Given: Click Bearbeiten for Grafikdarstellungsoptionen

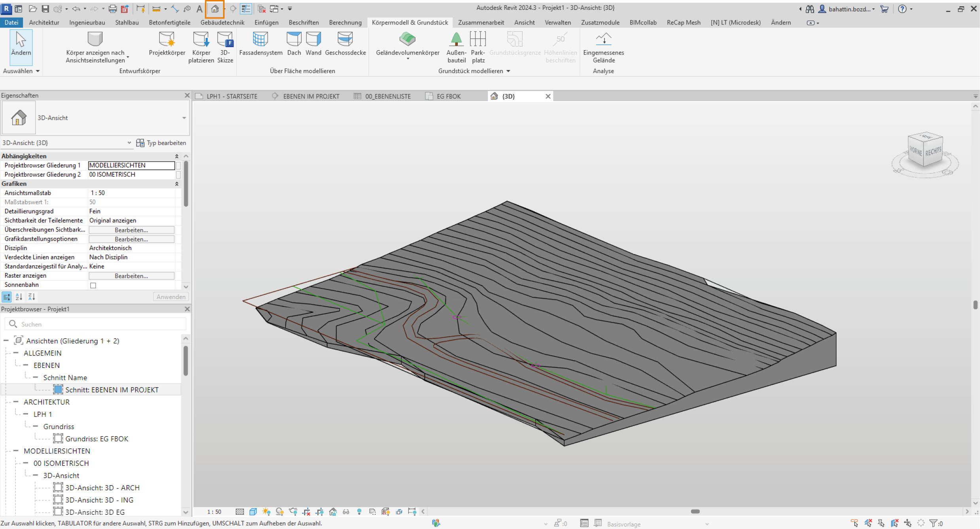Looking at the screenshot, I should [131, 239].
